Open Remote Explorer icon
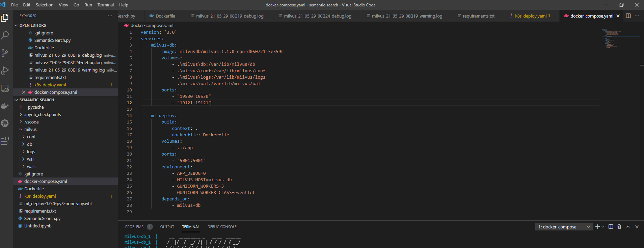The width and height of the screenshot is (644, 248). point(5,88)
